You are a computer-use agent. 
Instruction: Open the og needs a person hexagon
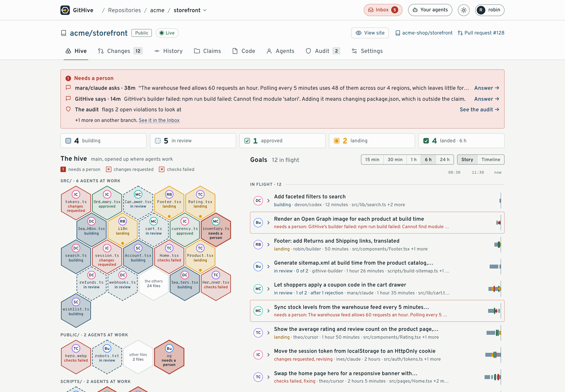click(x=169, y=357)
